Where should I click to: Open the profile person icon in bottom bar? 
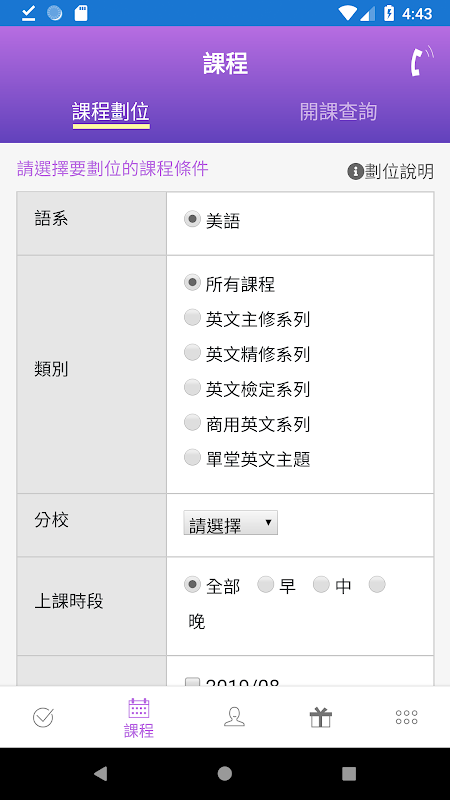234,717
